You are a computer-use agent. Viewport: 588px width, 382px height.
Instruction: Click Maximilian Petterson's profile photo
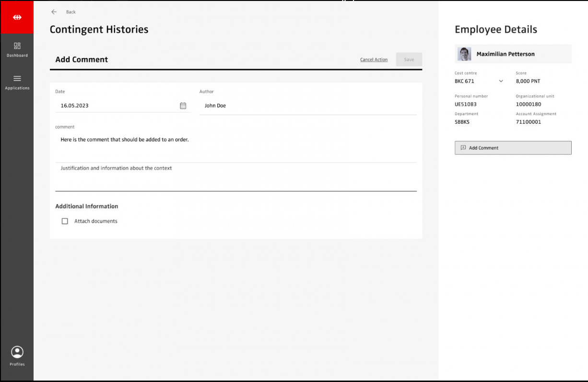(x=464, y=54)
